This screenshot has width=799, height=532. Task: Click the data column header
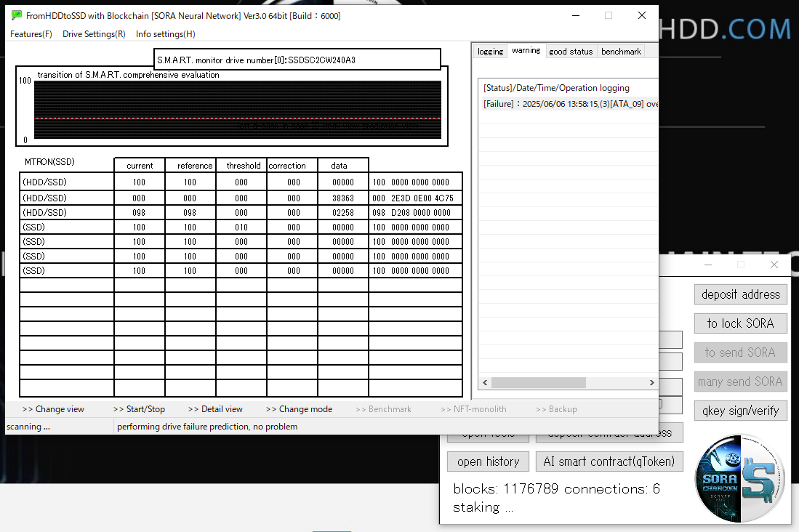tap(343, 166)
